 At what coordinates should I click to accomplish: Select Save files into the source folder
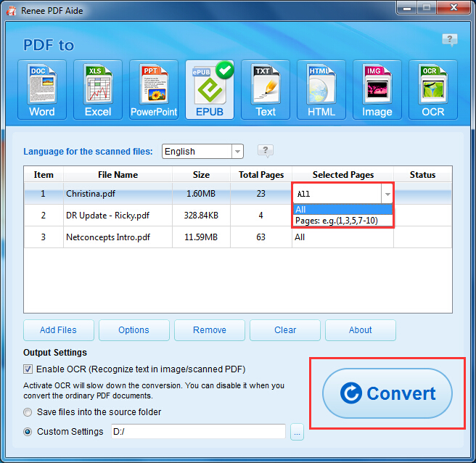(28, 412)
